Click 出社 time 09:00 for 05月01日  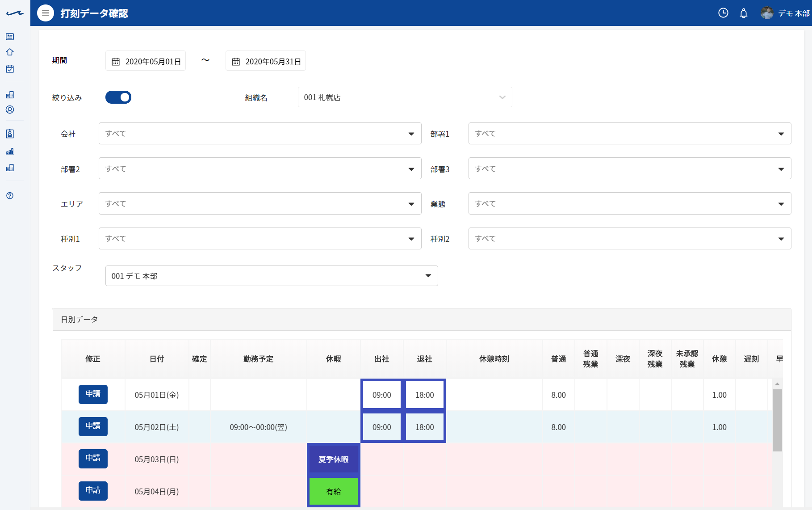(x=382, y=395)
